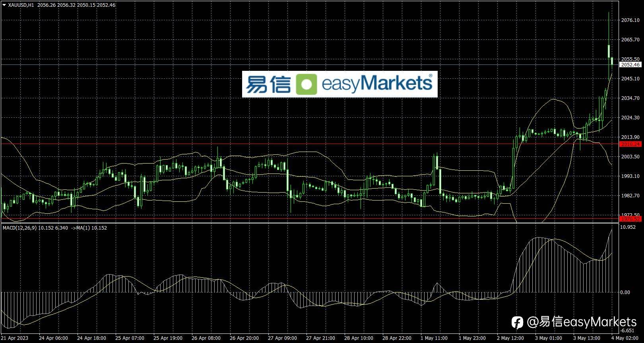Click the open price value 2056.26
644x343 pixels.
coord(47,5)
